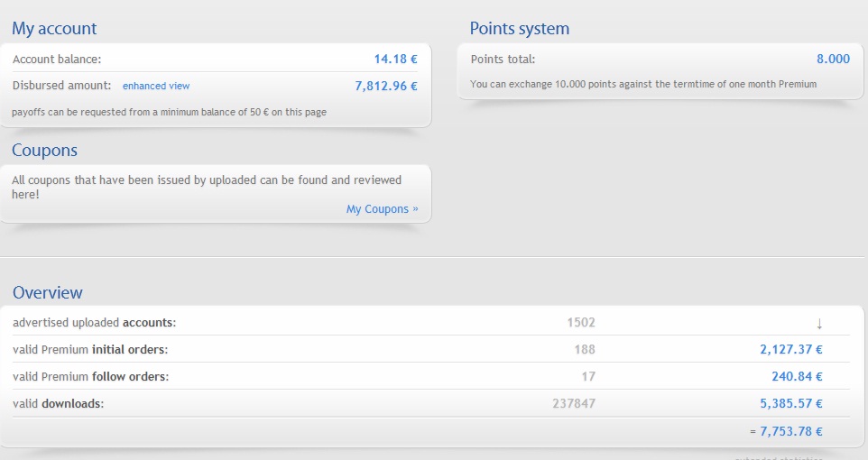Select the valid Premium follow orders label
Screen dimensions: 868x460
click(90, 377)
